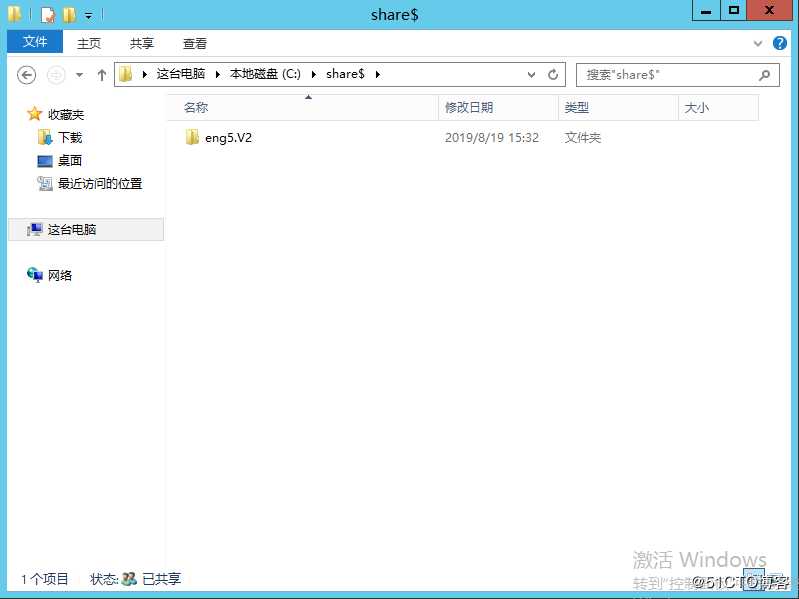Switch to the 共享 ribbon tab
Screen dimensions: 799x599
[142, 43]
